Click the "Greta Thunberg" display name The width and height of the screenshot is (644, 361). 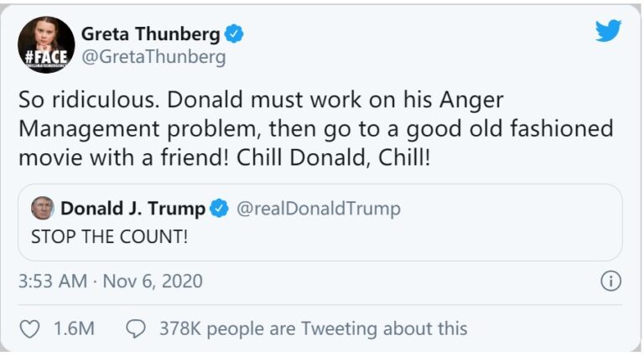click(151, 34)
